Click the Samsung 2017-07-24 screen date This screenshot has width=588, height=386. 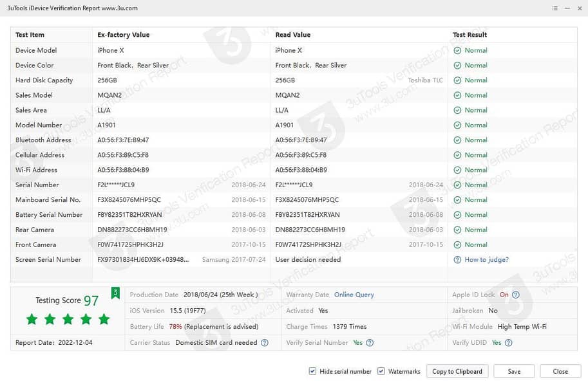point(234,260)
